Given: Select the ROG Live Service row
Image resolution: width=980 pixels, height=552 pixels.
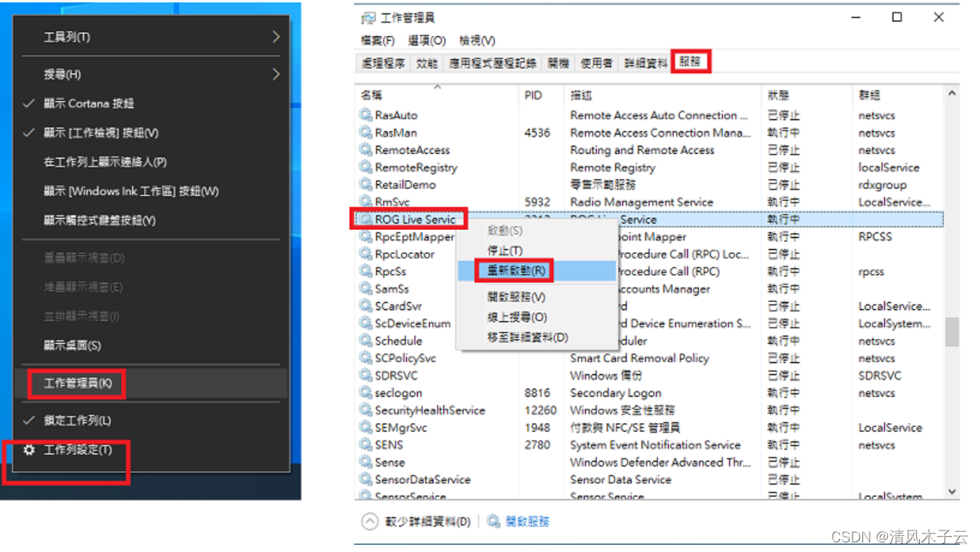Looking at the screenshot, I should (650, 220).
